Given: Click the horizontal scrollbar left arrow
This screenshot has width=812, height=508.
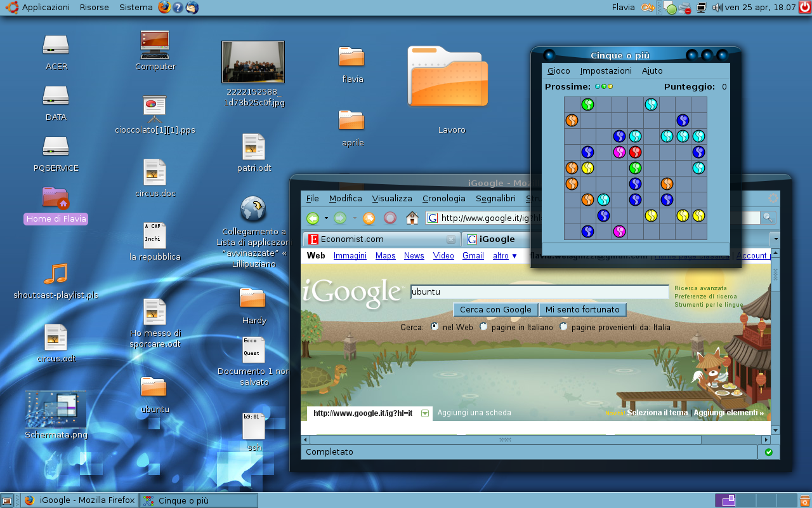Looking at the screenshot, I should (305, 439).
